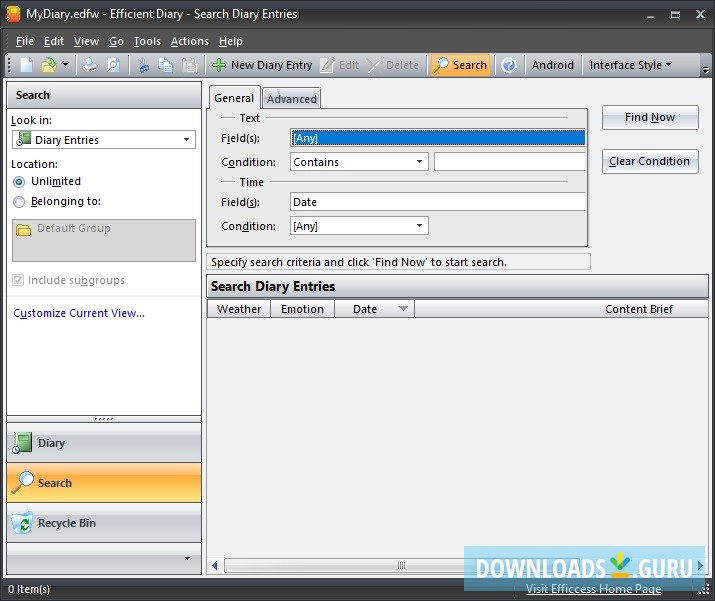Follow the Customize Current View link

click(x=79, y=313)
